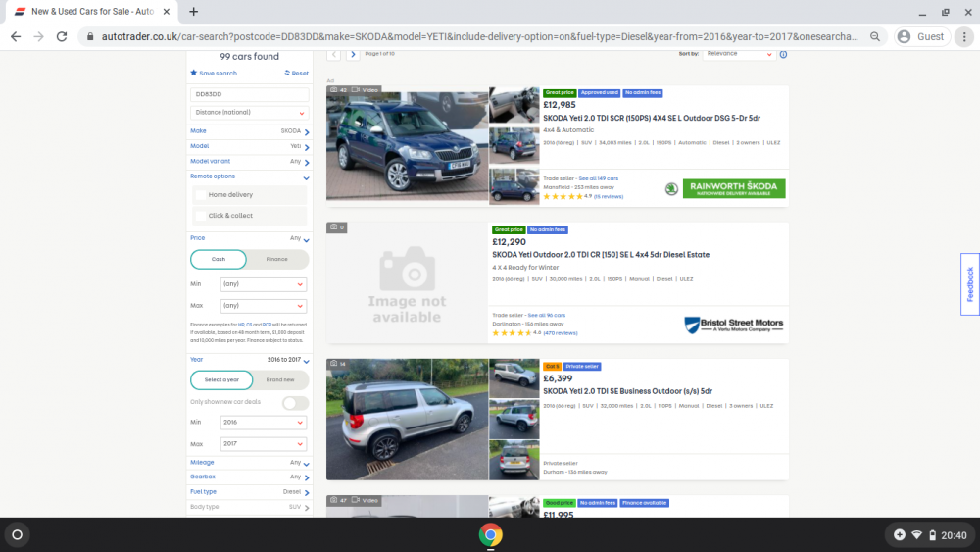
Task: Select the Finance price option
Action: 277,259
